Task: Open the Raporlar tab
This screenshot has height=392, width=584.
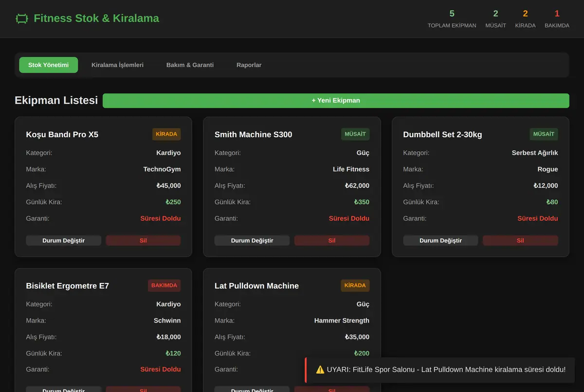Action: pyautogui.click(x=249, y=65)
